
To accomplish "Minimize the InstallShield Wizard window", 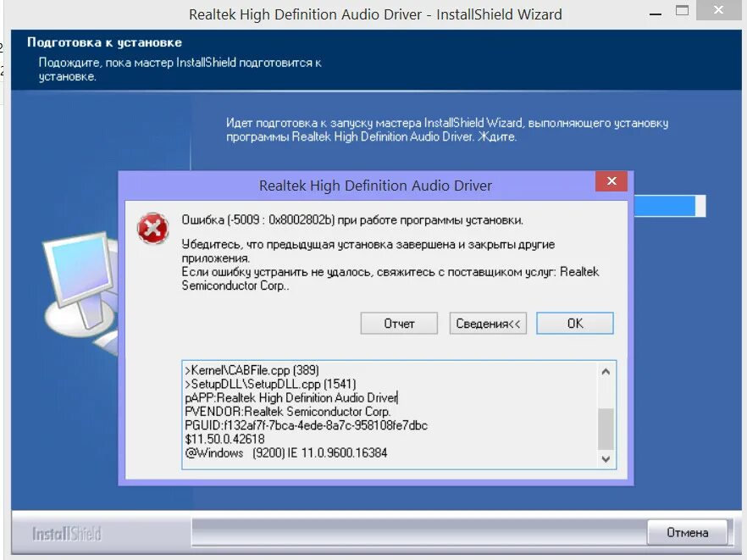I will click(656, 14).
